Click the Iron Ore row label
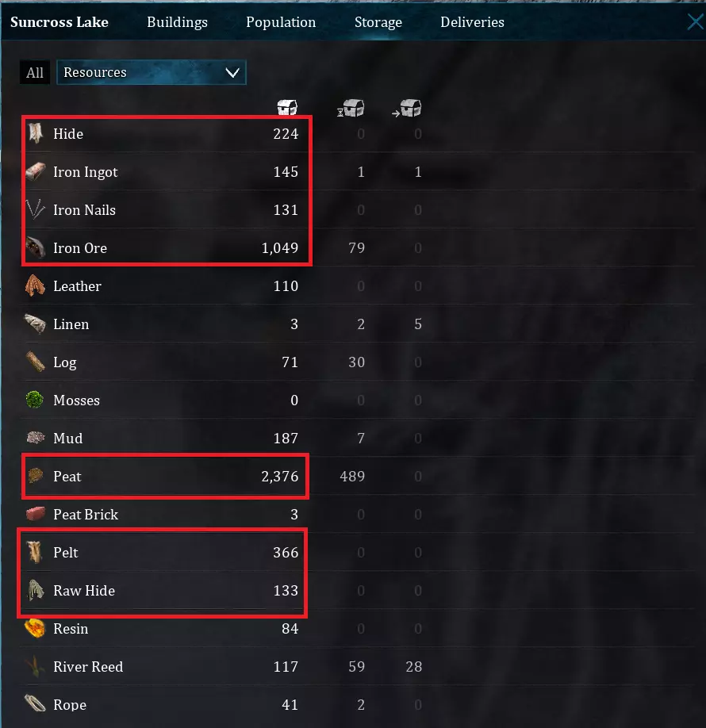This screenshot has width=706, height=728. [80, 248]
